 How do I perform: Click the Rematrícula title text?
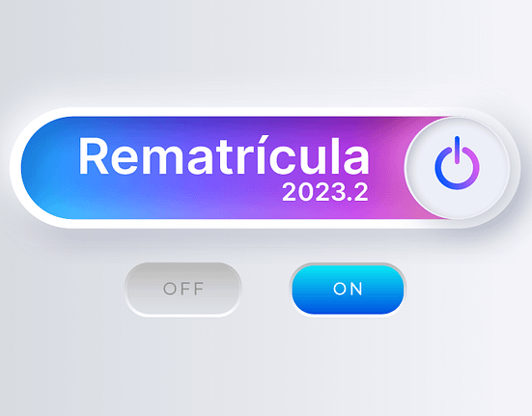224,156
